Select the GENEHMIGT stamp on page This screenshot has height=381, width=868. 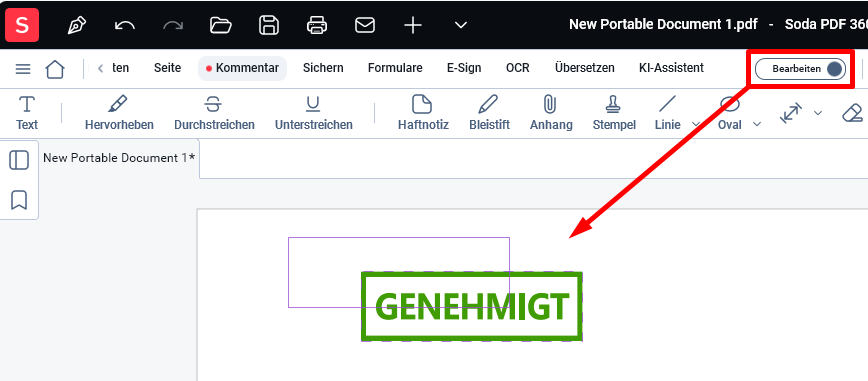pyautogui.click(x=472, y=306)
